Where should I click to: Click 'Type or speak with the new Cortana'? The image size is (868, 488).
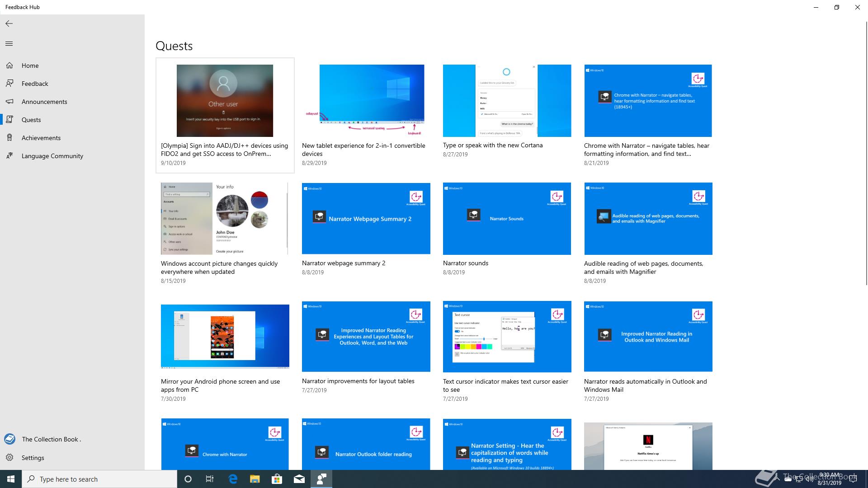coord(493,145)
